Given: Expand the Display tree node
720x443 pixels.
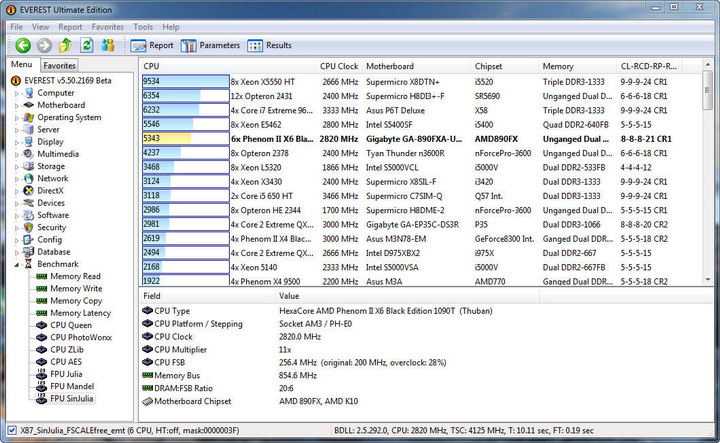Looking at the screenshot, I should [x=17, y=142].
